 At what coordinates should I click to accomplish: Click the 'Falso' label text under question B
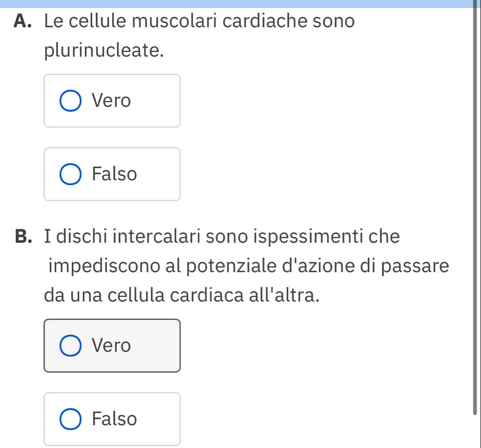click(x=115, y=419)
